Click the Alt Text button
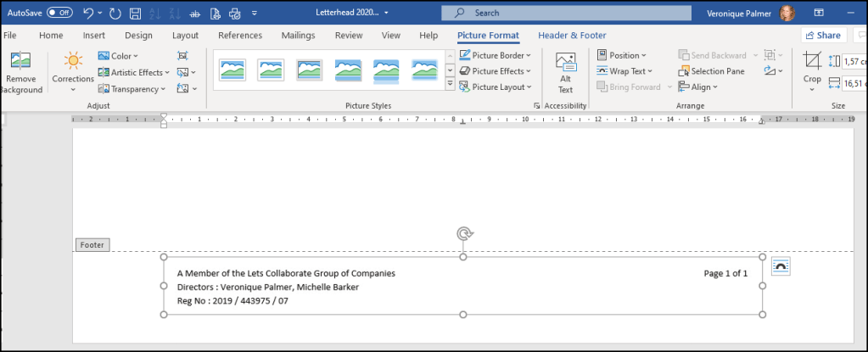The height and width of the screenshot is (352, 868). point(565,71)
